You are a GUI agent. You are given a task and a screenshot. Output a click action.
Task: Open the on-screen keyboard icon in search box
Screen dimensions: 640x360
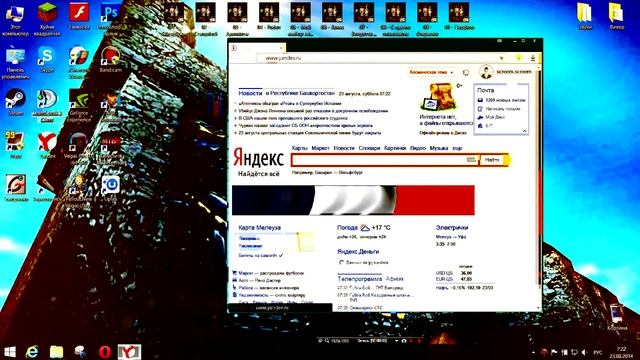[471, 160]
